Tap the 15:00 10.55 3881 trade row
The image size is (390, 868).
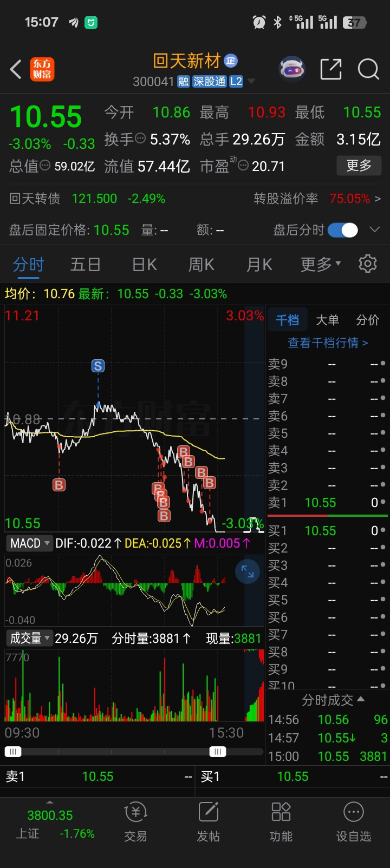click(327, 757)
